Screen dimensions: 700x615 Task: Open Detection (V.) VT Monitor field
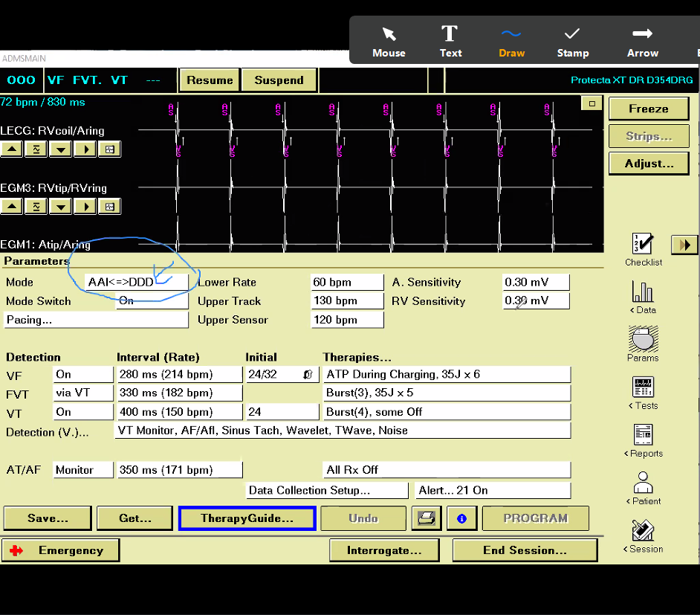[x=343, y=431]
